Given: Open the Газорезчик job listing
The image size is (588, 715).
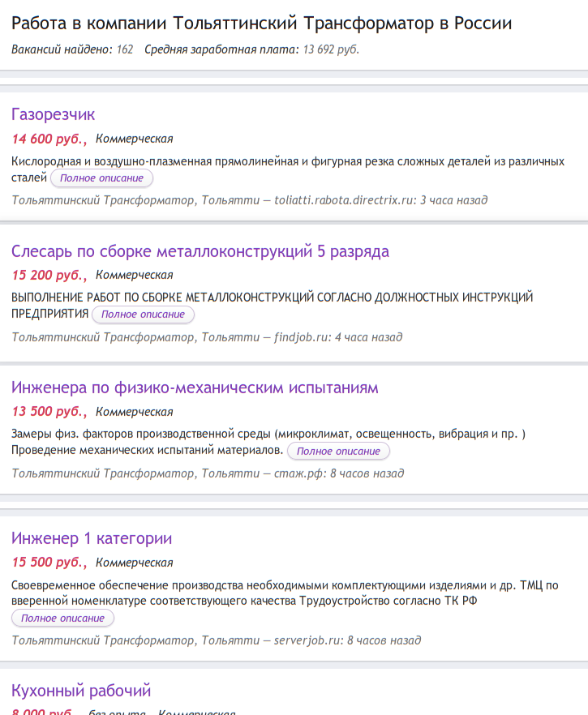Looking at the screenshot, I should click(x=53, y=114).
